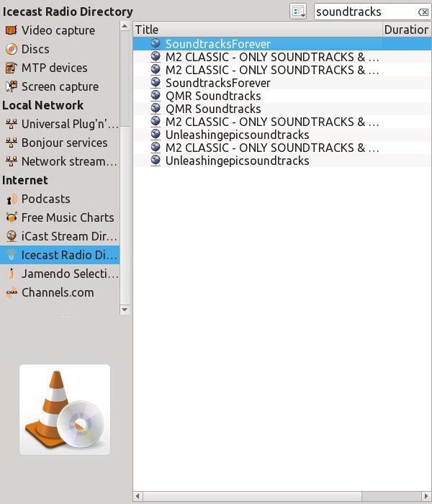The height and width of the screenshot is (504, 432).
Task: Select the last Unleashingepicsoundtracks row
Action: click(x=282, y=161)
